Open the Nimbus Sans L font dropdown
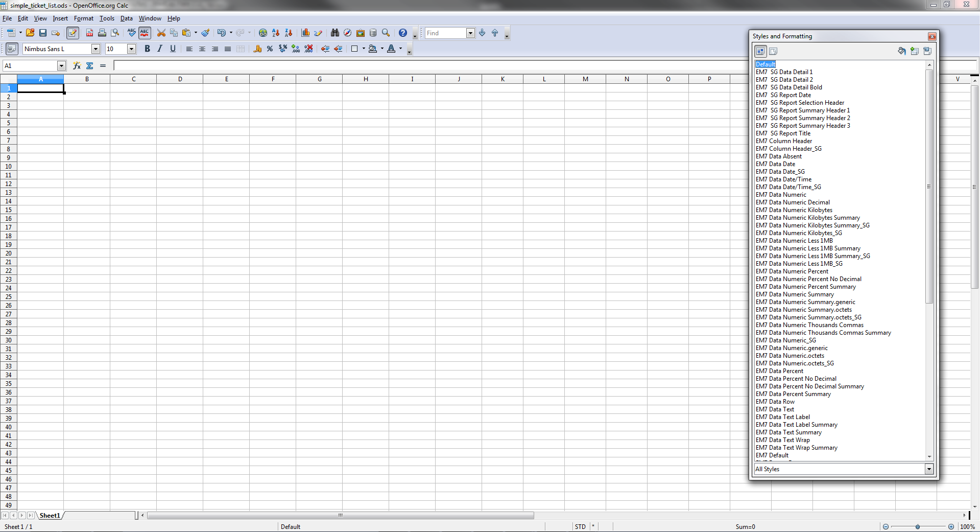The width and height of the screenshot is (980, 532). pos(95,49)
